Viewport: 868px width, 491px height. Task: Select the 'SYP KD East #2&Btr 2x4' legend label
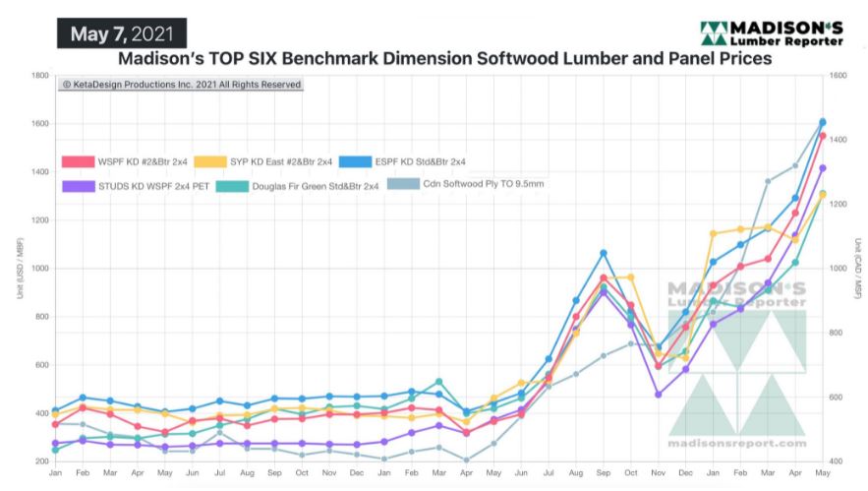(281, 162)
